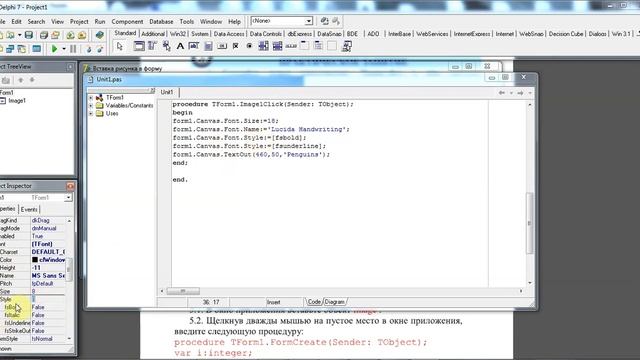The image size is (640, 360).
Task: Select the Label (A) component icon
Action: point(180,46)
